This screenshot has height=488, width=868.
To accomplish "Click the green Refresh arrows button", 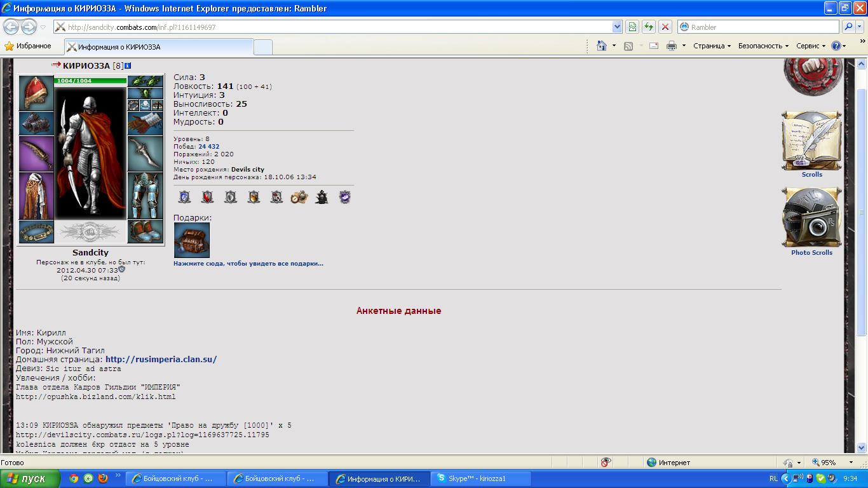I will coord(649,27).
